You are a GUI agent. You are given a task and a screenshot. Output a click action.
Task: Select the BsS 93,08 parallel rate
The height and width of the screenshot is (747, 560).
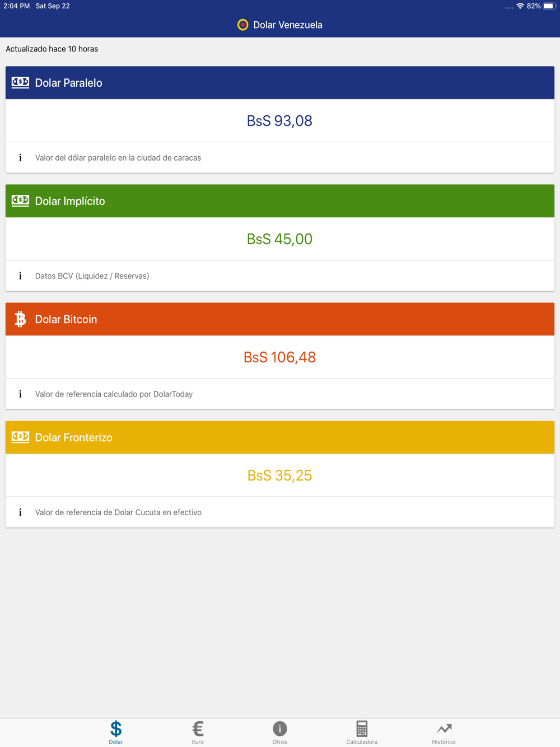tap(279, 121)
